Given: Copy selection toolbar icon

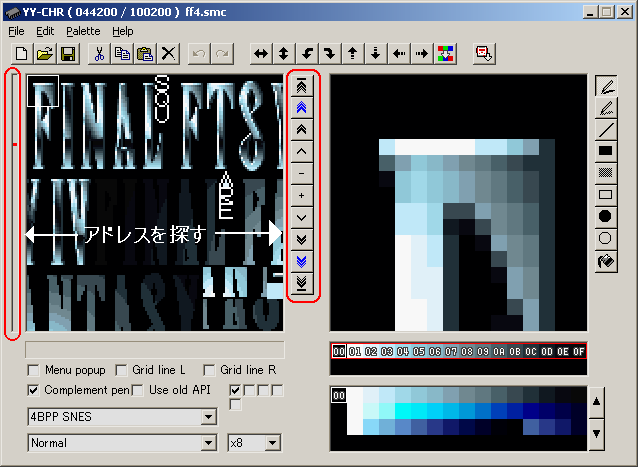Looking at the screenshot, I should tap(122, 54).
